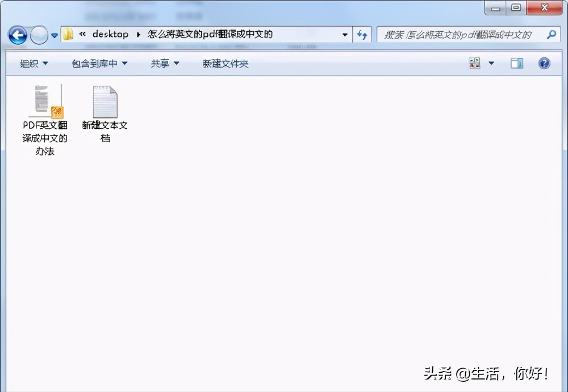This screenshot has width=568, height=392.
Task: Open the 共享 dropdown menu
Action: (x=165, y=64)
